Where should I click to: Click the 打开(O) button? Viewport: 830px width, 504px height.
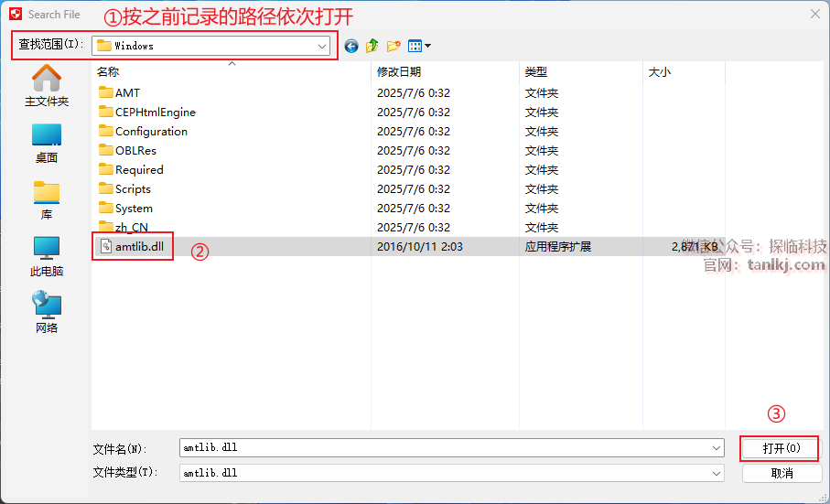pyautogui.click(x=781, y=448)
